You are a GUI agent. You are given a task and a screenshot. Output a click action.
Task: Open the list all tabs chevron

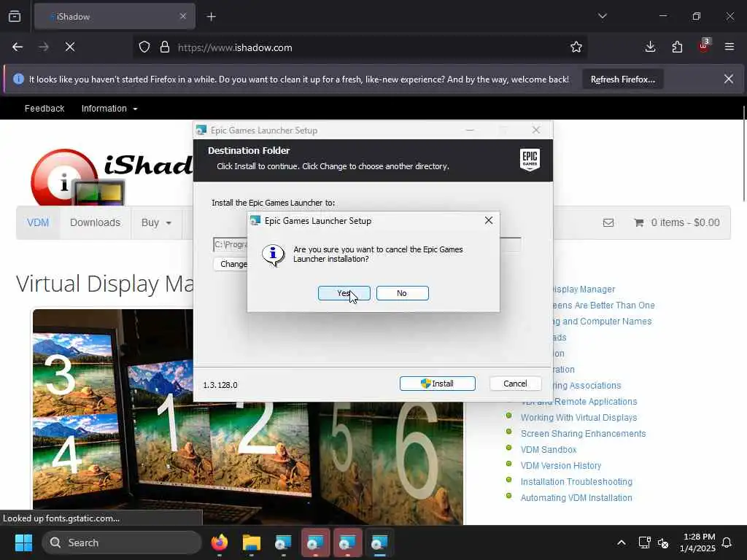[603, 16]
